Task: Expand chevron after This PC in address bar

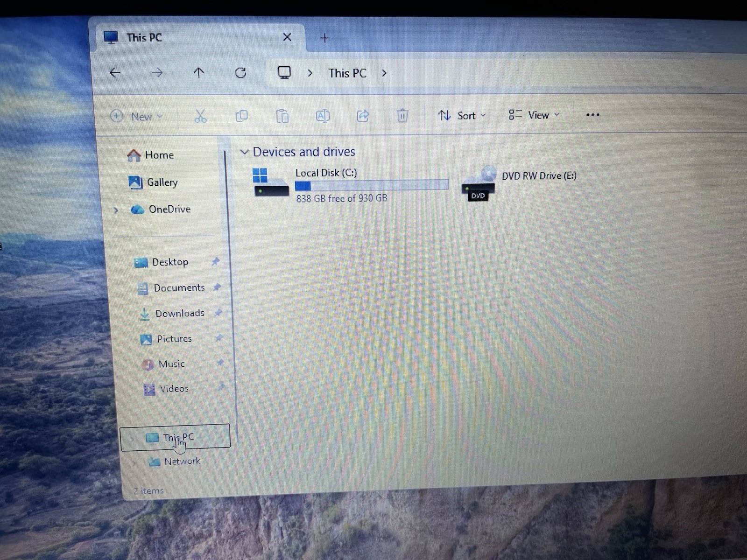Action: pyautogui.click(x=384, y=73)
